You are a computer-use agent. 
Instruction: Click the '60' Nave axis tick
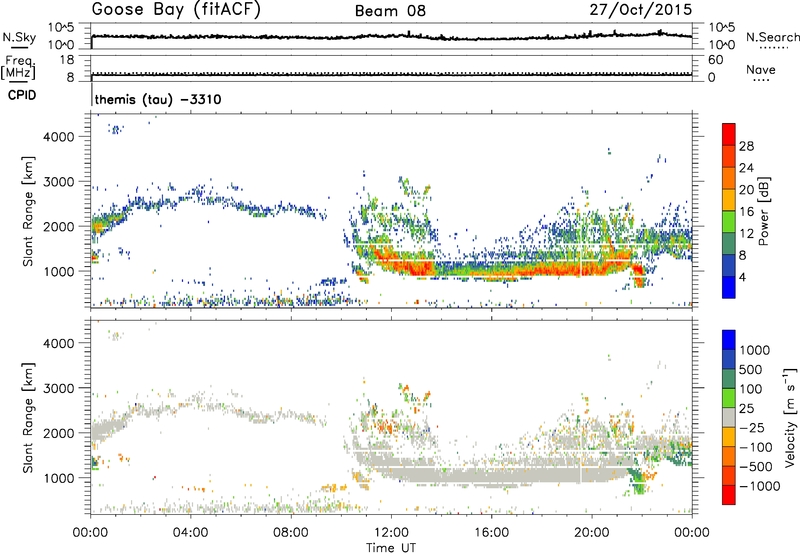pos(715,60)
